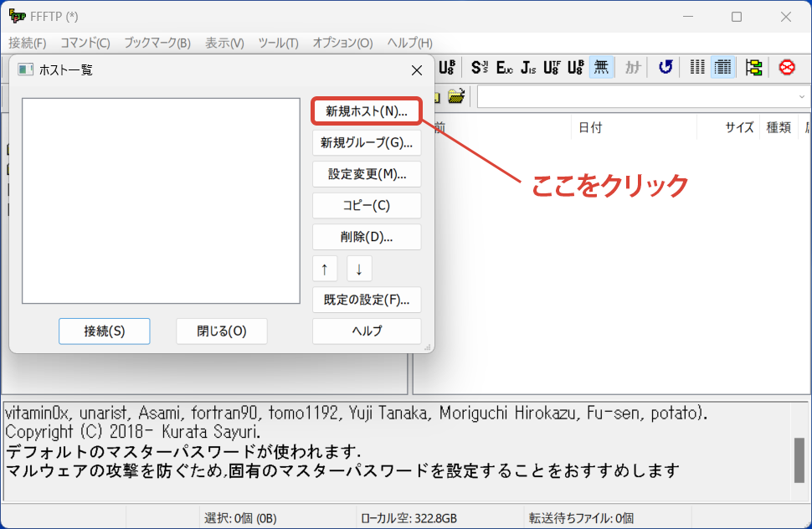The height and width of the screenshot is (529, 812).
Task: Click the 'ローカル空: 322.8GB' status bar entry
Action: (409, 518)
